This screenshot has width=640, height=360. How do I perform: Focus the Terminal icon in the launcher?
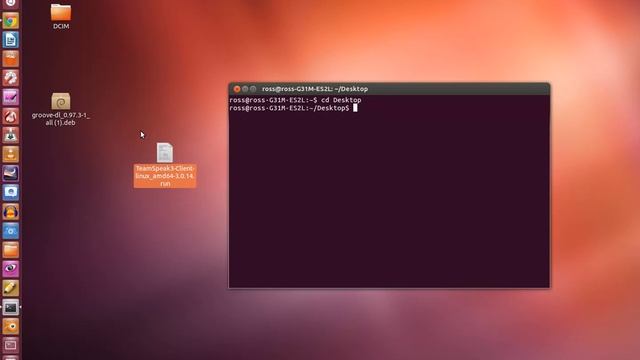tap(11, 307)
